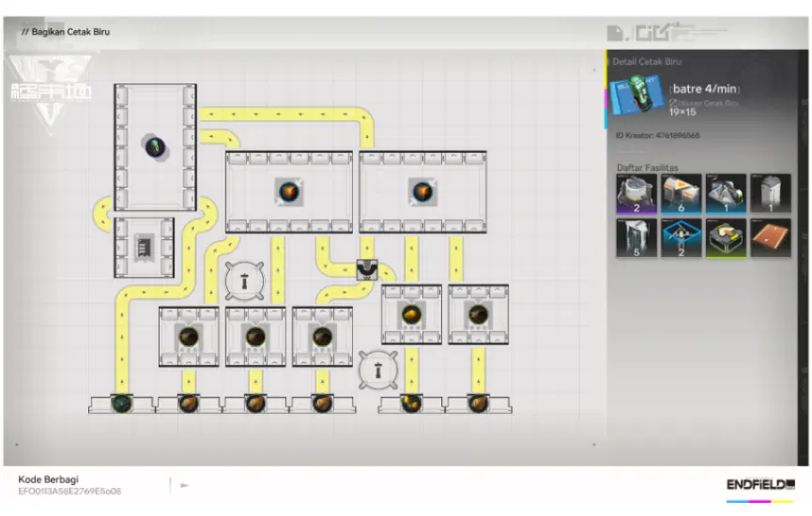812x516 pixels.
Task: Click the share code starting with EFO01
Action: (69, 492)
